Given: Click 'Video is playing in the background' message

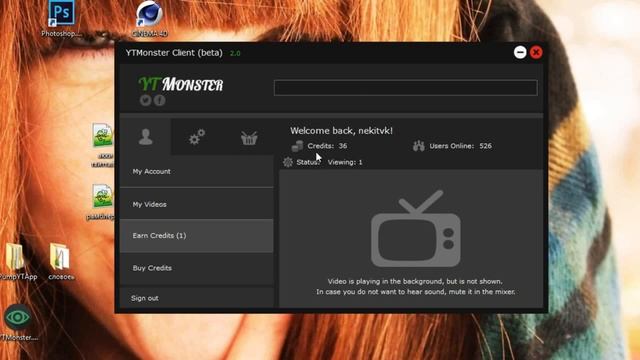Looking at the screenshot, I should [x=415, y=281].
